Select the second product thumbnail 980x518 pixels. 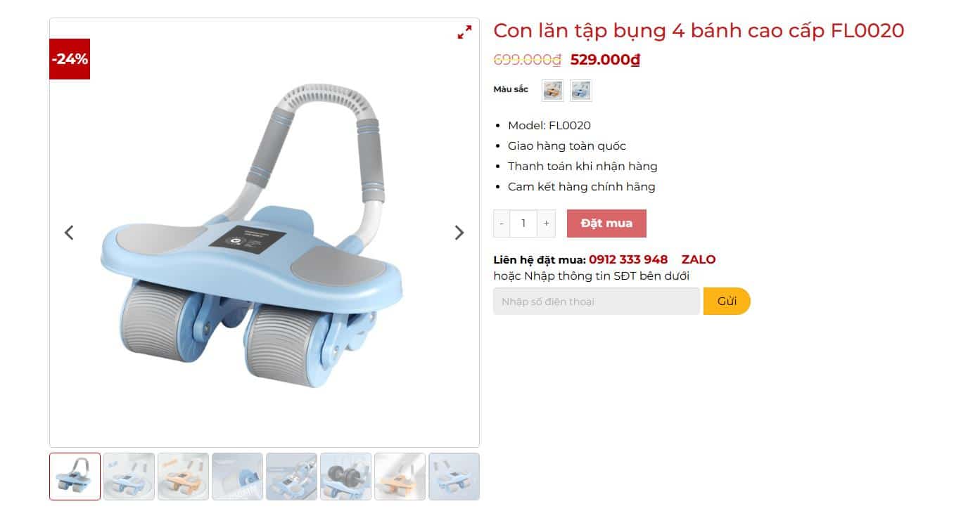tap(129, 477)
